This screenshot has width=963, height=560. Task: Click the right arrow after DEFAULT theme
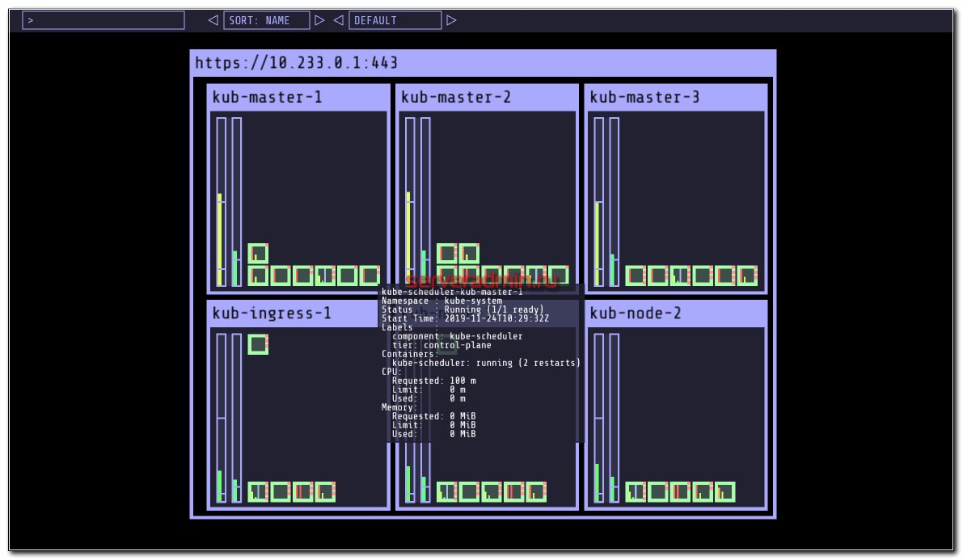click(451, 20)
